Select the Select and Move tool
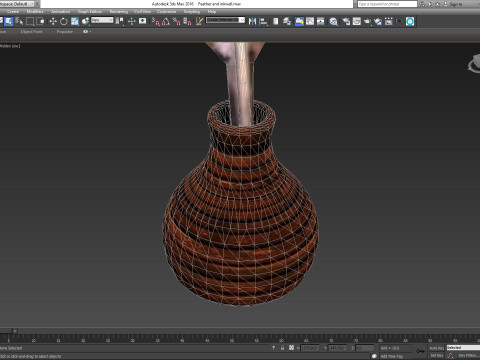The image size is (480, 360). point(53,21)
